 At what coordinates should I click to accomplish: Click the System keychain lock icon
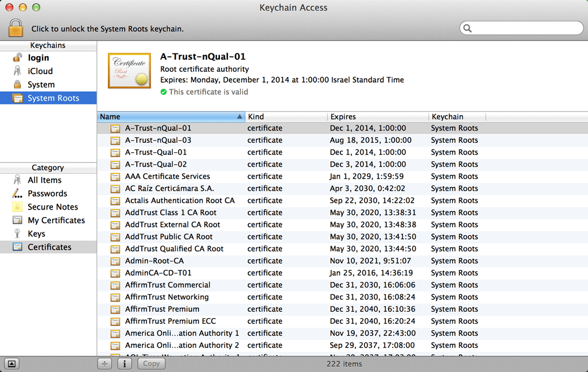tap(17, 84)
